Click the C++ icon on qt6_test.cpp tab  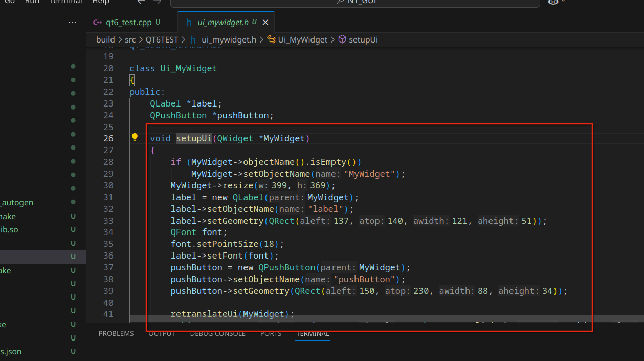[x=97, y=23]
